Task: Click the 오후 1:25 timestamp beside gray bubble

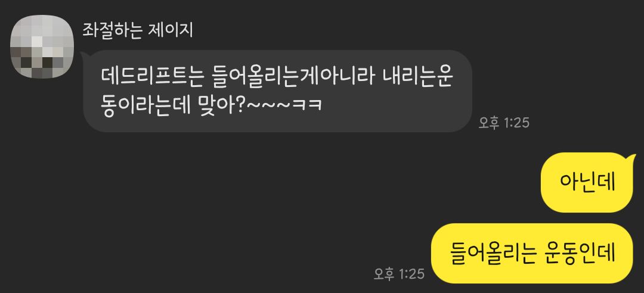Action: (504, 122)
